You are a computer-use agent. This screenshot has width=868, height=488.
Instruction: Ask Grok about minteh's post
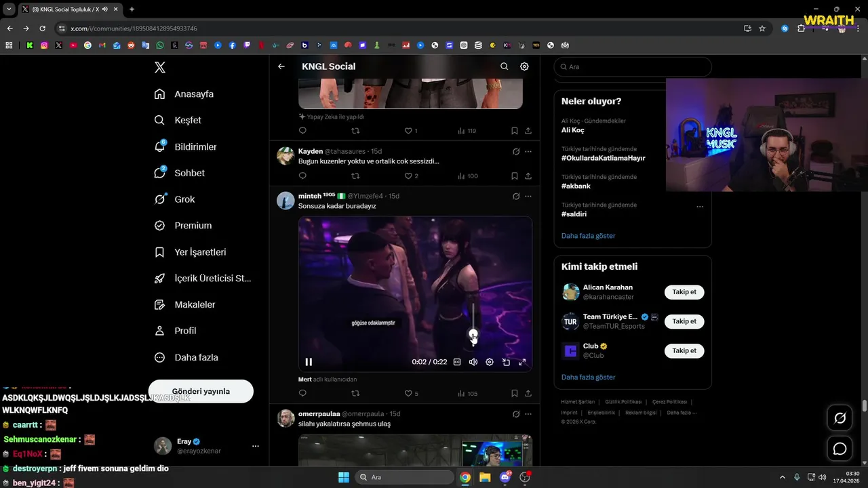click(x=516, y=196)
